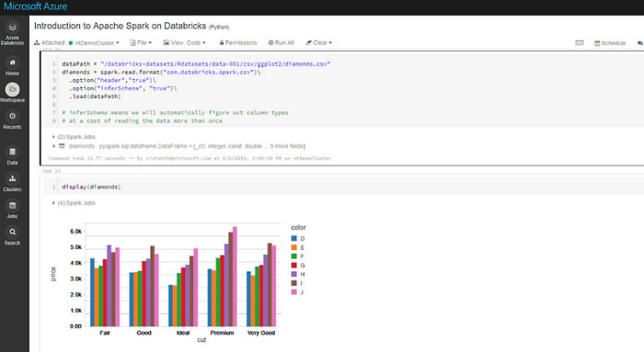The width and height of the screenshot is (644, 352).
Task: Select legend color swatch H
Action: click(x=294, y=274)
